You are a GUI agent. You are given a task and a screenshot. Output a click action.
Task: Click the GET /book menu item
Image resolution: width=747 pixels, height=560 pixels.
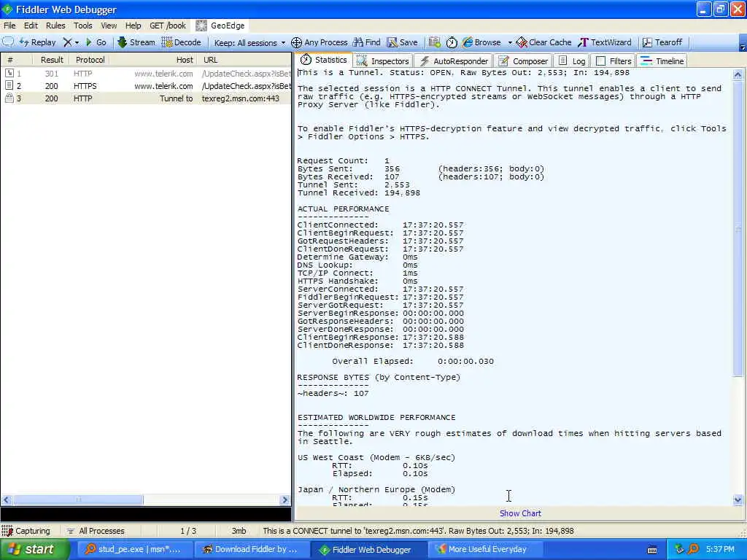168,26
